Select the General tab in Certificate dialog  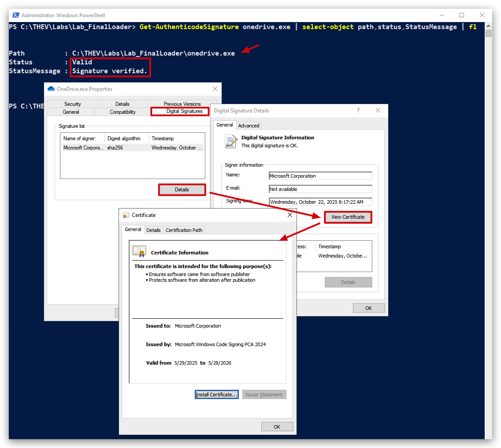pyautogui.click(x=133, y=230)
